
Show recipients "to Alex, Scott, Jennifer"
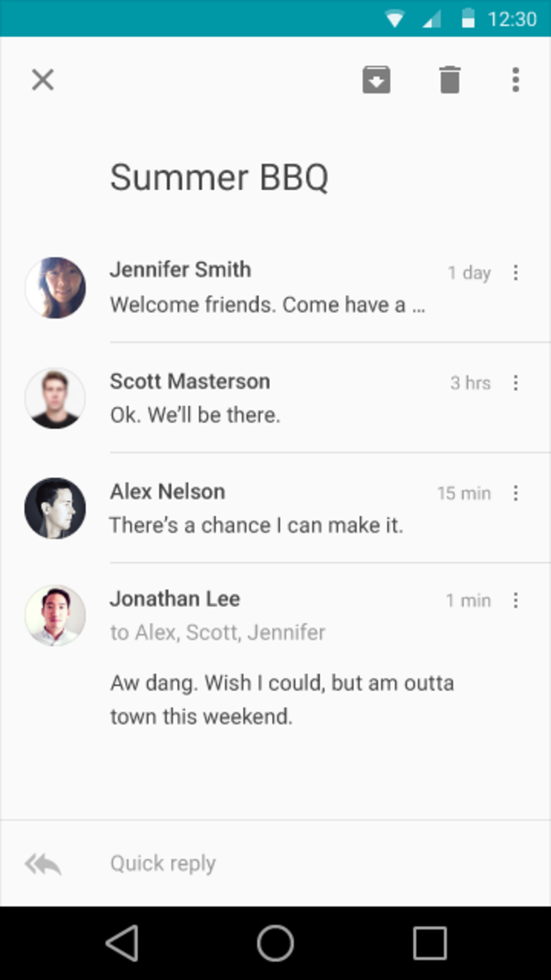(218, 632)
